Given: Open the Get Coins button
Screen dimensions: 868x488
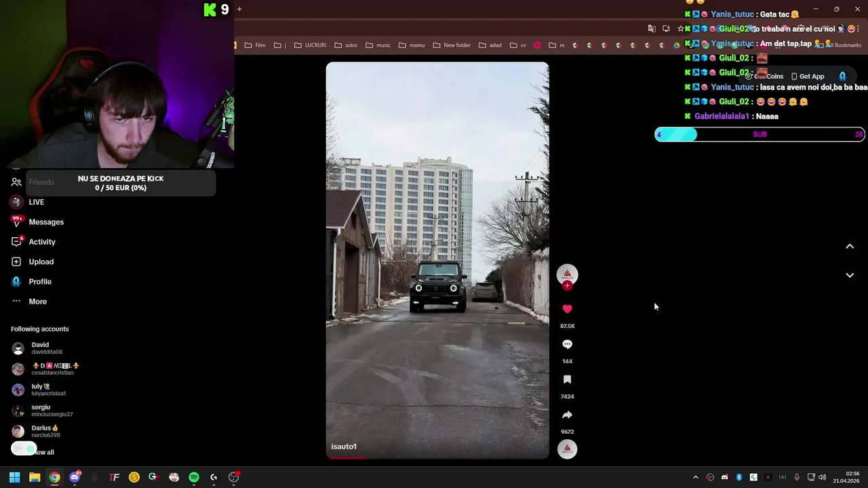Looking at the screenshot, I should [764, 77].
